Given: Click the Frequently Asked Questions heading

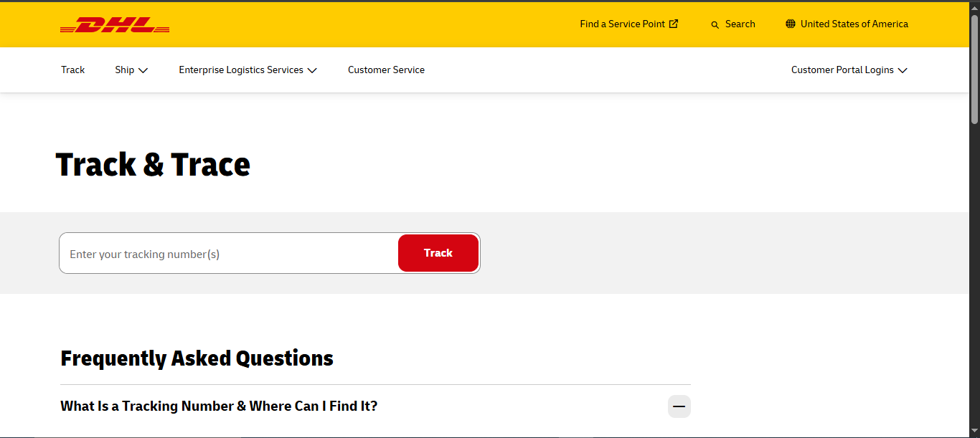Looking at the screenshot, I should (x=197, y=358).
